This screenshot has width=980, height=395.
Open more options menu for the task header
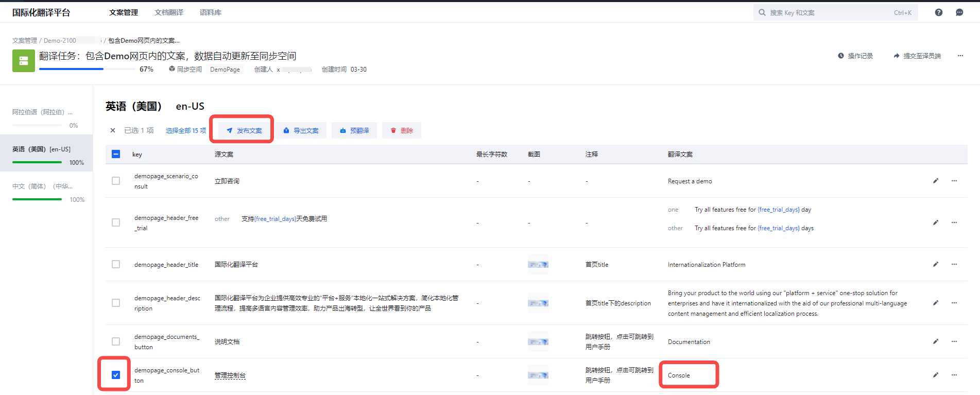click(x=960, y=56)
